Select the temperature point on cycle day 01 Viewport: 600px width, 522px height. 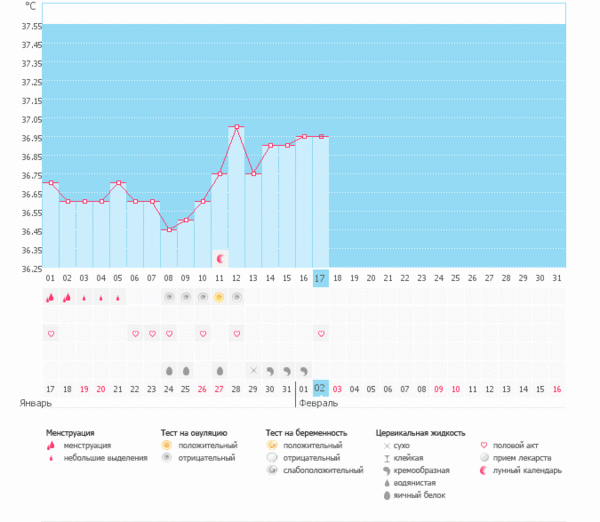(x=51, y=183)
